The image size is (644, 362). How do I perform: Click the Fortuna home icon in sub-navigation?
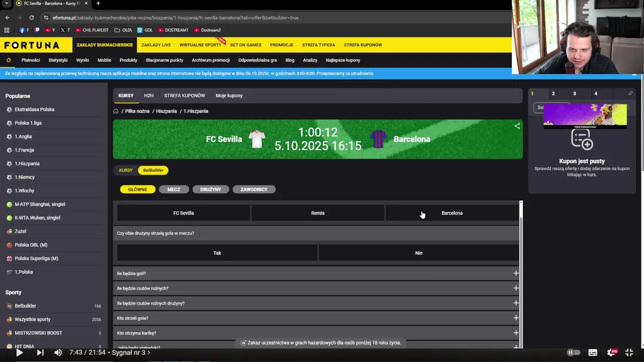9,60
